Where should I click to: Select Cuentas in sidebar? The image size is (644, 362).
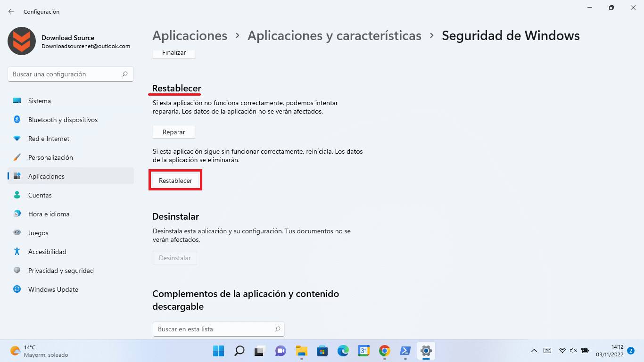click(71, 195)
